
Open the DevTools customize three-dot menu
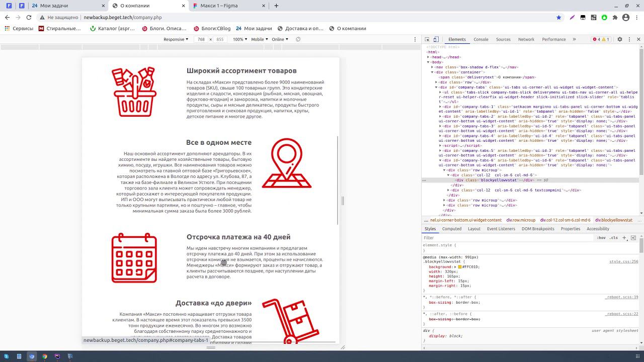[x=629, y=39]
